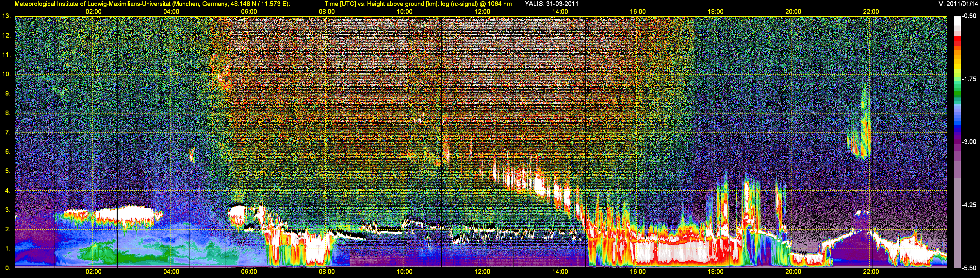Click the '-4.25' color scale value
Viewport: 980px width, 278px height.
coord(969,205)
